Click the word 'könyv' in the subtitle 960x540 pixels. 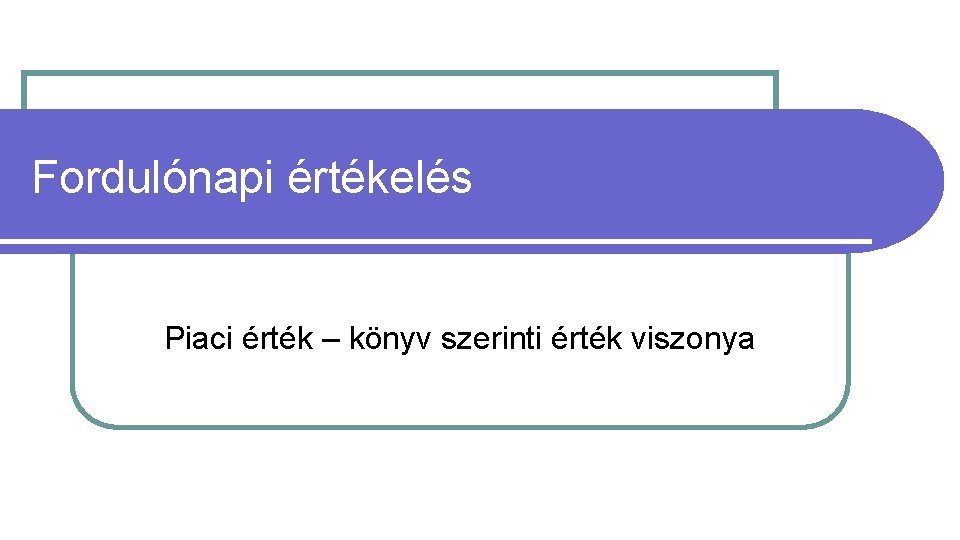(x=389, y=339)
